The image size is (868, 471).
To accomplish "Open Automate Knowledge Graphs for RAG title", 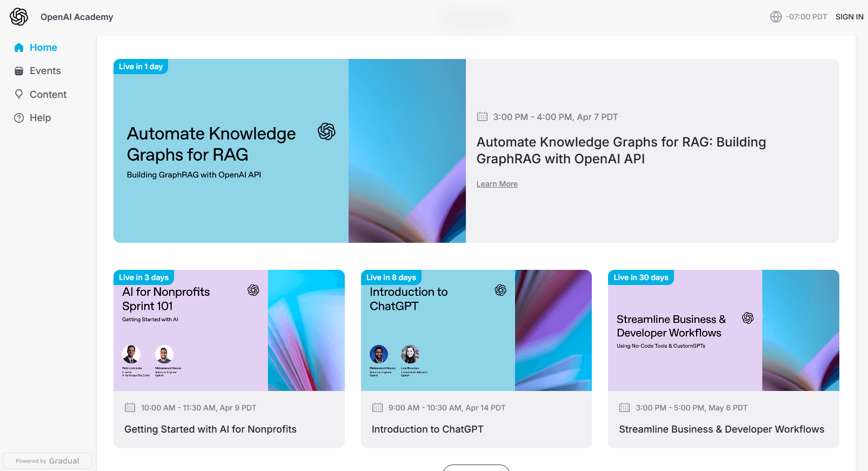I will pos(621,150).
